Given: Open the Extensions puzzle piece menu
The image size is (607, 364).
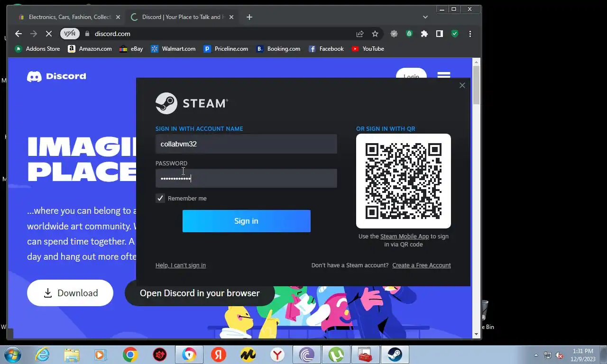Looking at the screenshot, I should pos(424,34).
